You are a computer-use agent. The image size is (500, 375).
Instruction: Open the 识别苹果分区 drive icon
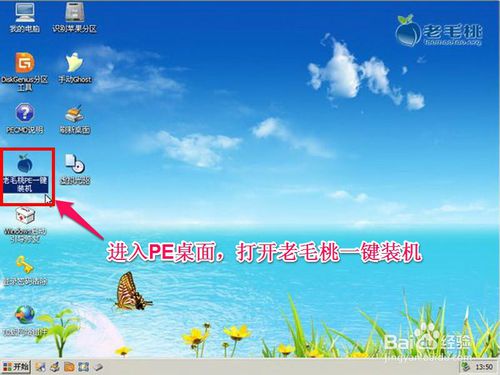(x=74, y=13)
